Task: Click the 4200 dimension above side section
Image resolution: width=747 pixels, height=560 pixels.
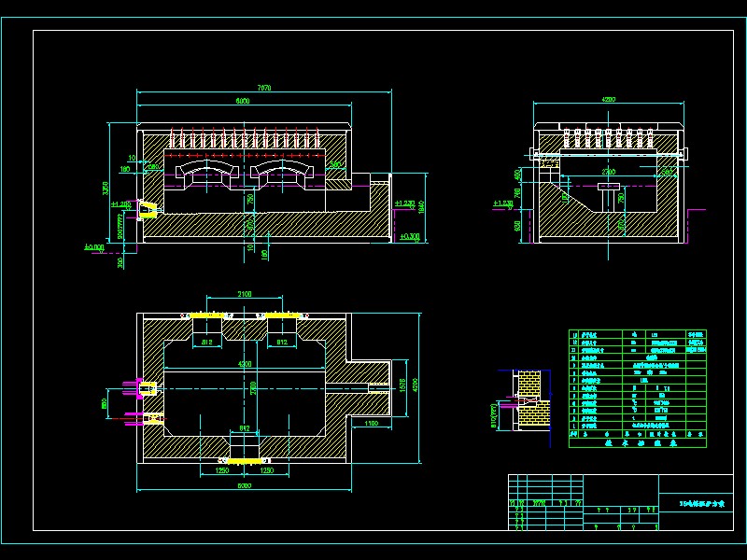Action: (x=609, y=100)
